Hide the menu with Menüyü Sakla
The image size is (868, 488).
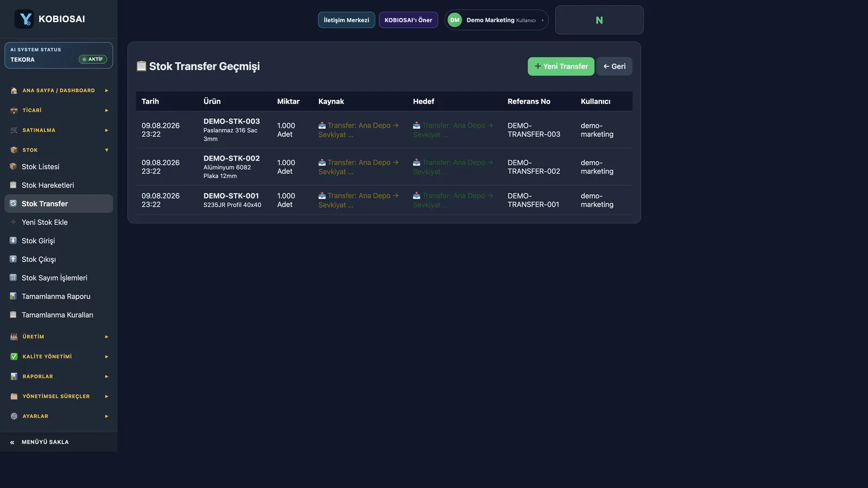pyautogui.click(x=59, y=442)
